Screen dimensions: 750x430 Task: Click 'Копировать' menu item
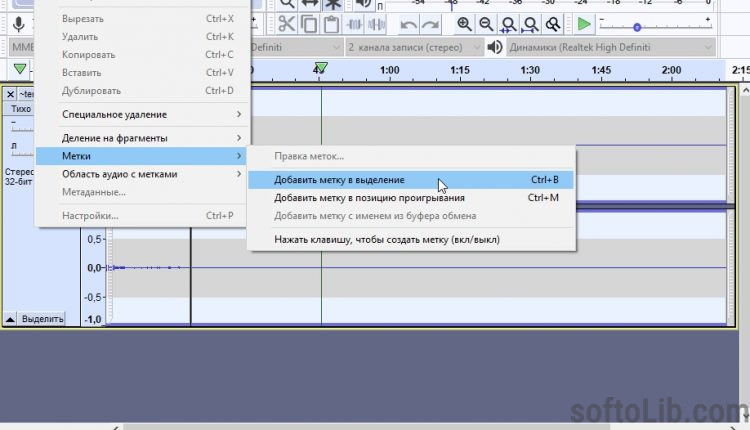coord(143,55)
